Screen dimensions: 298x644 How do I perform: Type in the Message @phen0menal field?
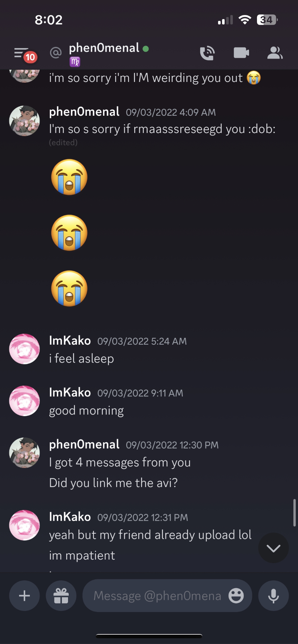coord(157,596)
